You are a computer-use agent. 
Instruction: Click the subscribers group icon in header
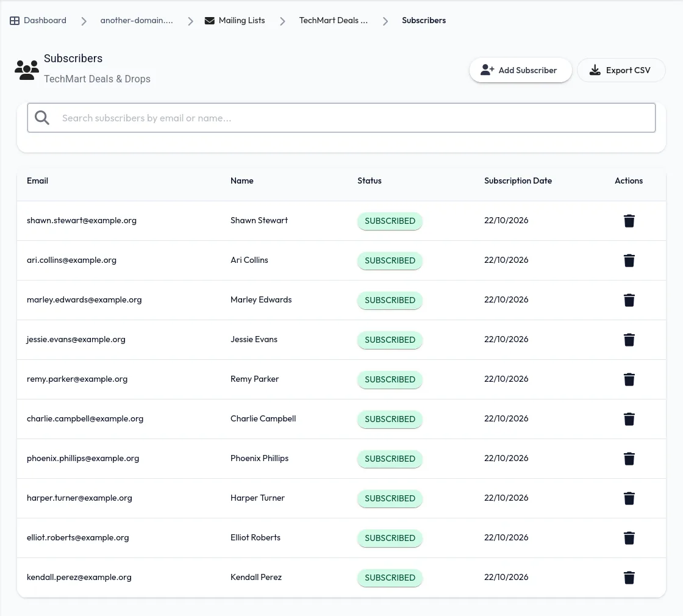click(27, 70)
